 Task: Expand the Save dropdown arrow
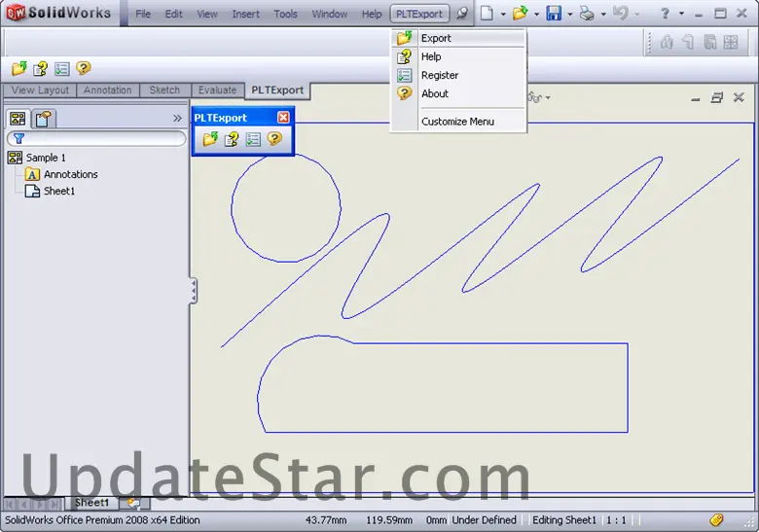coord(569,14)
